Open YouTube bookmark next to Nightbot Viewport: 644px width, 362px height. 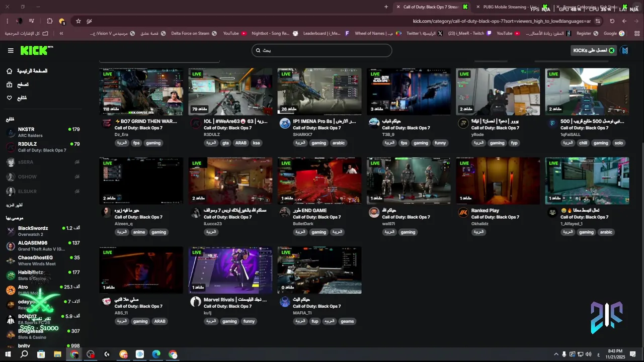point(234,33)
